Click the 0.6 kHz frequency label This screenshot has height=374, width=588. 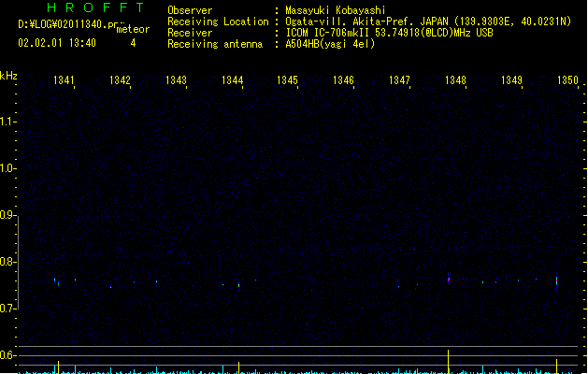tap(7, 355)
